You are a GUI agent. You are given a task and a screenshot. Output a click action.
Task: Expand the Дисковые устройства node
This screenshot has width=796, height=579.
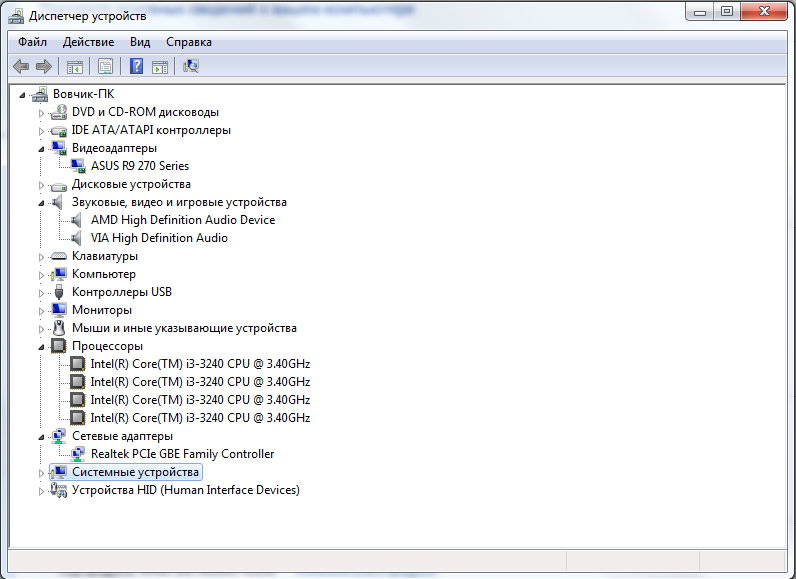(41, 185)
